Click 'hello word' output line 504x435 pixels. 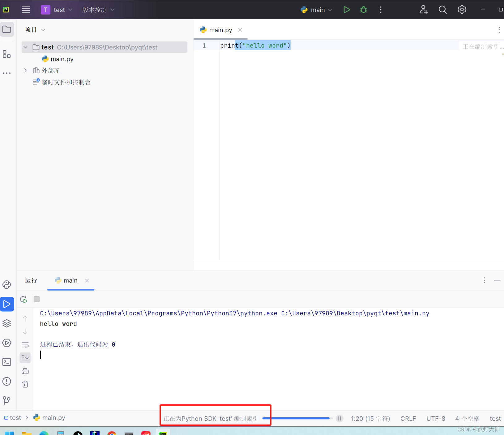point(58,324)
